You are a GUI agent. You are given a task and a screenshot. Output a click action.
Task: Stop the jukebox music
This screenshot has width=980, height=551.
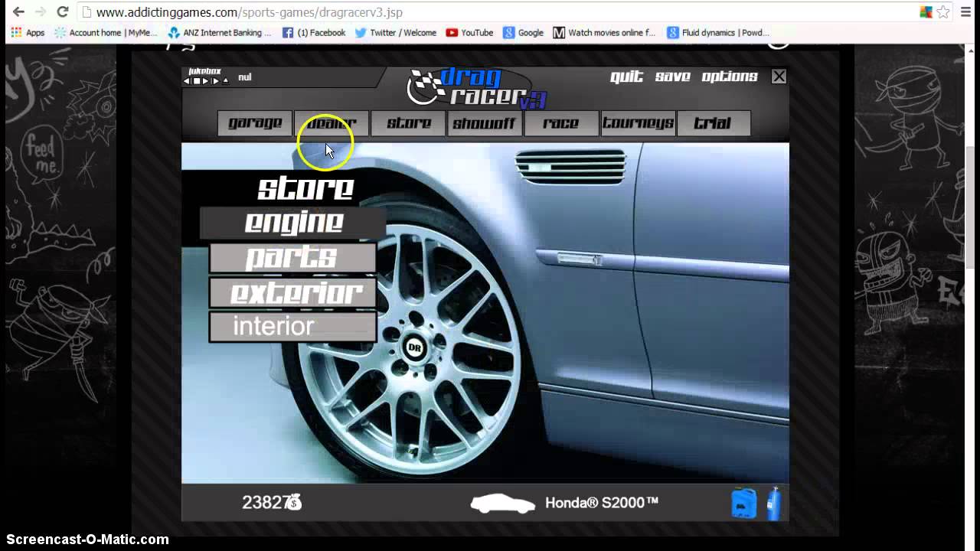click(197, 81)
